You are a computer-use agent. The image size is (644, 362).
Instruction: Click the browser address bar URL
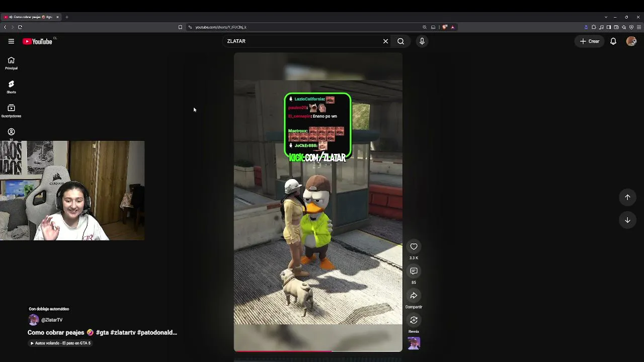[221, 27]
